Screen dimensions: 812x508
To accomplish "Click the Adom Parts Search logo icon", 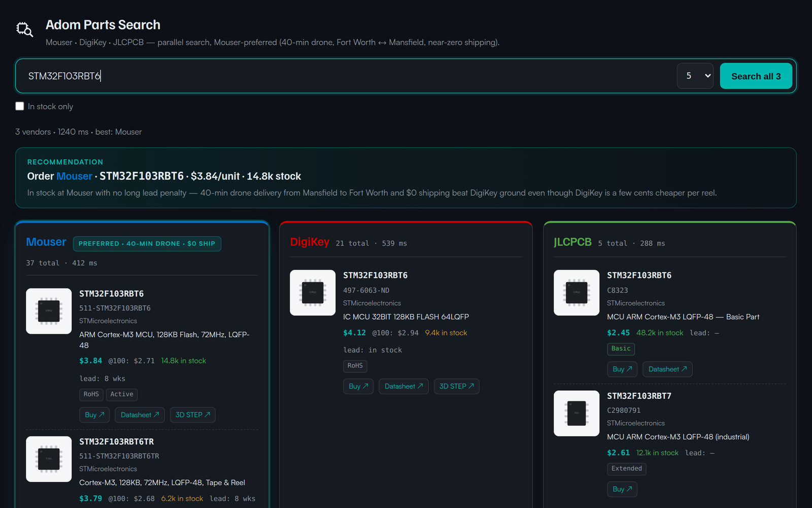I will [24, 29].
